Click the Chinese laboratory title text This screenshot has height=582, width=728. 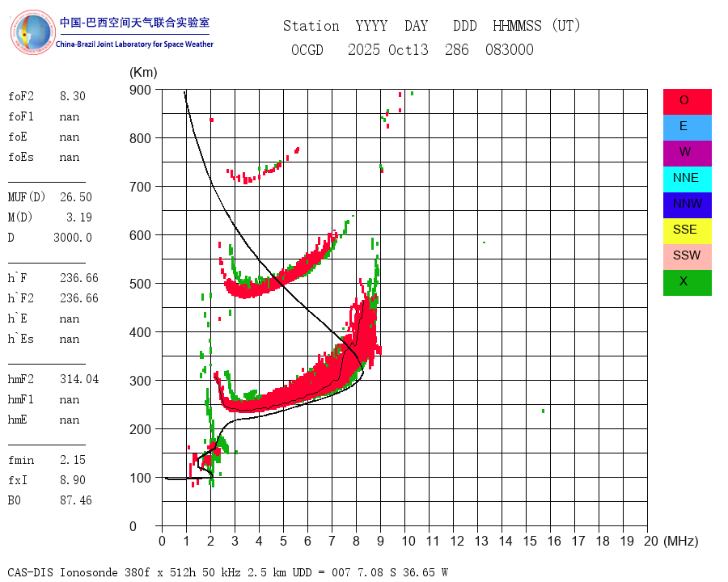coord(134,23)
